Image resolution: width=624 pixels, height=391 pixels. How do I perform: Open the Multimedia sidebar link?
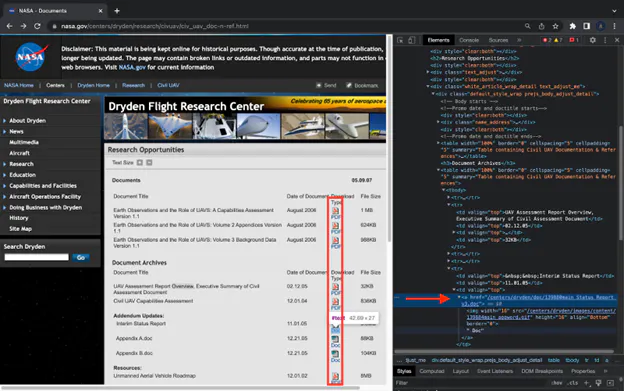[24, 142]
